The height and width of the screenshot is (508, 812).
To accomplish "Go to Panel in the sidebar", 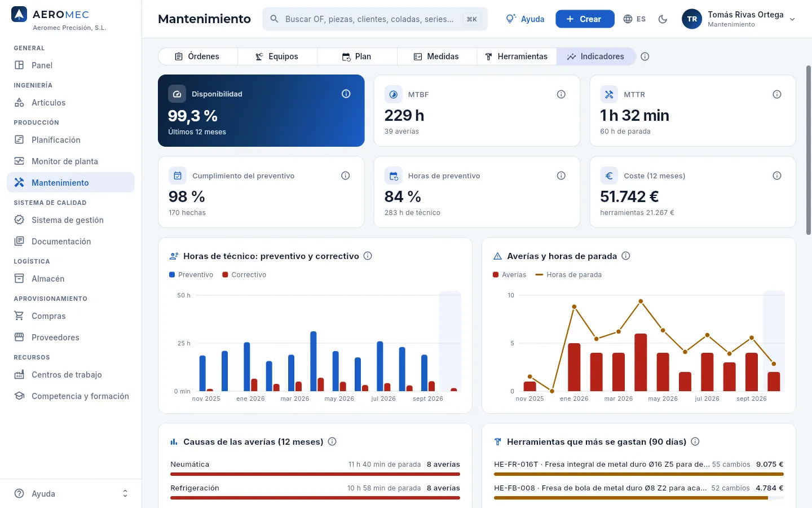I will pos(70,65).
